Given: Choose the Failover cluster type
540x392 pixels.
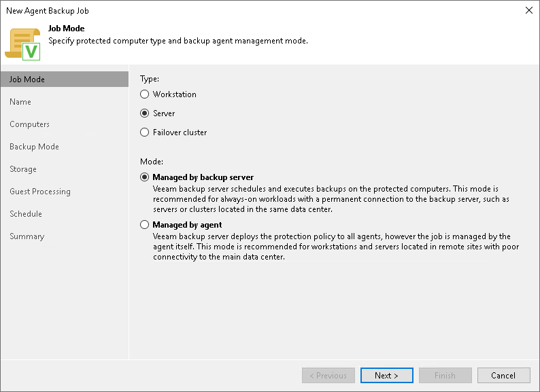Looking at the screenshot, I should click(145, 132).
